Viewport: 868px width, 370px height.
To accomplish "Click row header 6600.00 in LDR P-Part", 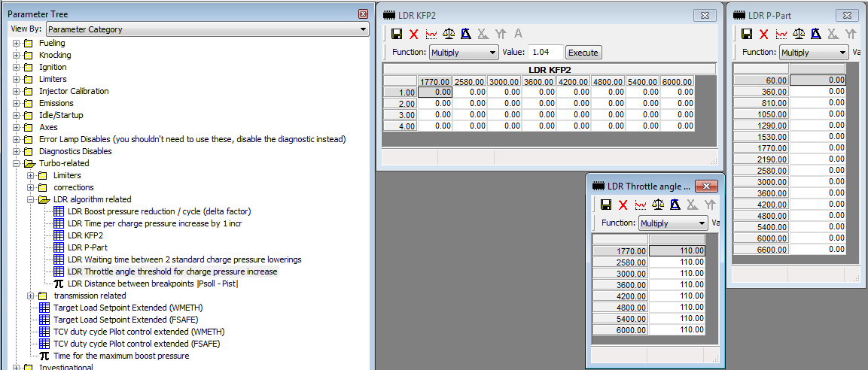I will [761, 250].
